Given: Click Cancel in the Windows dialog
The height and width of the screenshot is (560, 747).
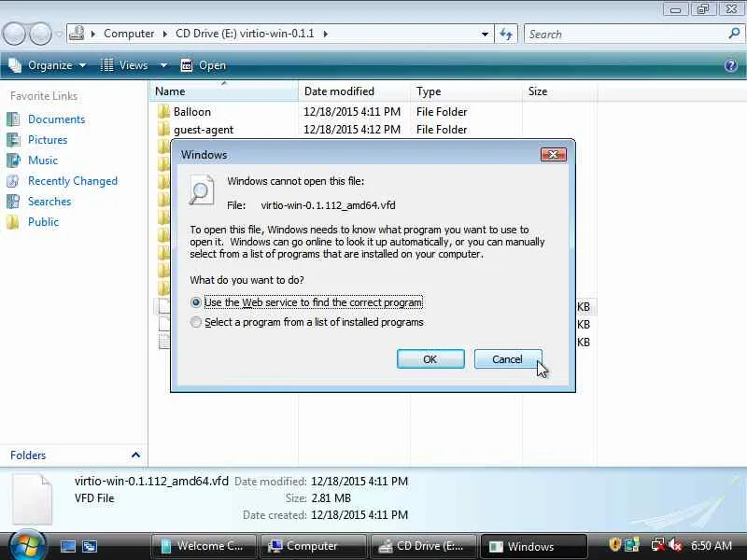Looking at the screenshot, I should tap(508, 359).
